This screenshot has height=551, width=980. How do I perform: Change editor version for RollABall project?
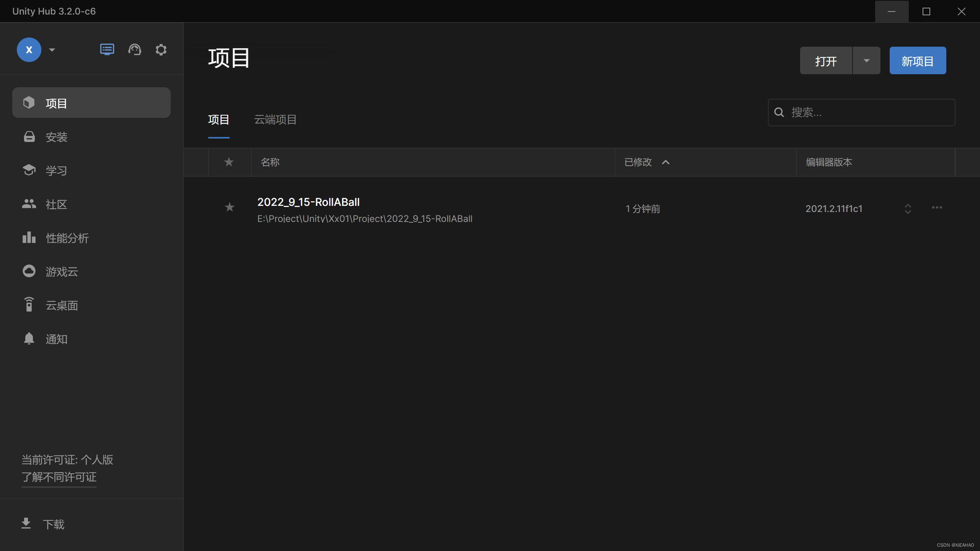pyautogui.click(x=908, y=209)
